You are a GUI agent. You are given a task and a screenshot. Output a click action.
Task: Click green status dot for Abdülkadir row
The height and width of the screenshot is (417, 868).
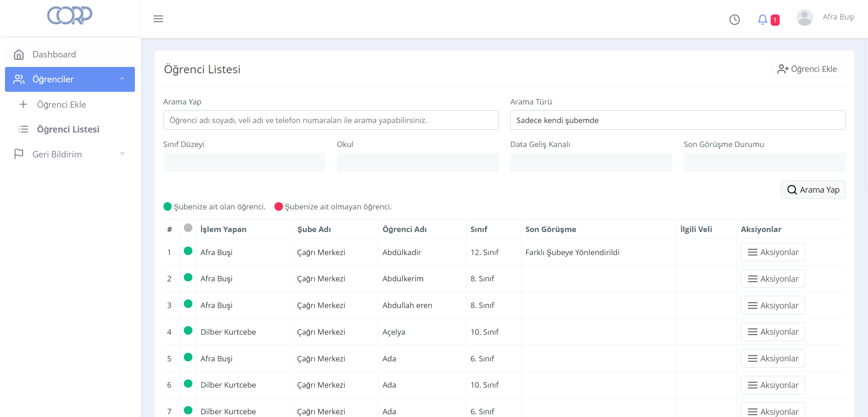click(x=188, y=251)
